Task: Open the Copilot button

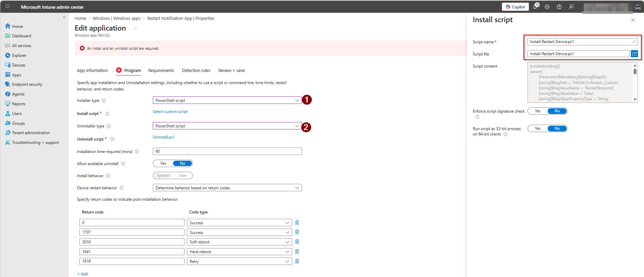Action: (x=515, y=7)
